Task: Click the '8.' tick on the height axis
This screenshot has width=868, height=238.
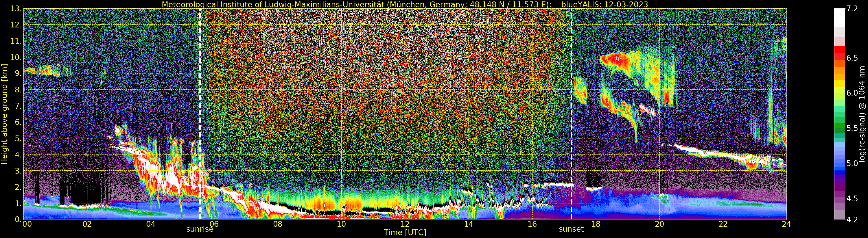Action: click(x=18, y=90)
